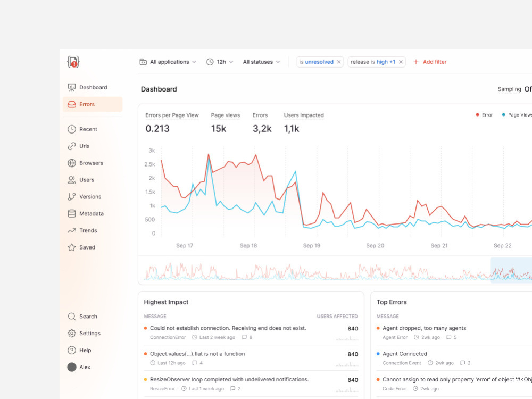532x399 pixels.
Task: Open 'Agent dropped, too many agents' error
Action: click(x=424, y=328)
